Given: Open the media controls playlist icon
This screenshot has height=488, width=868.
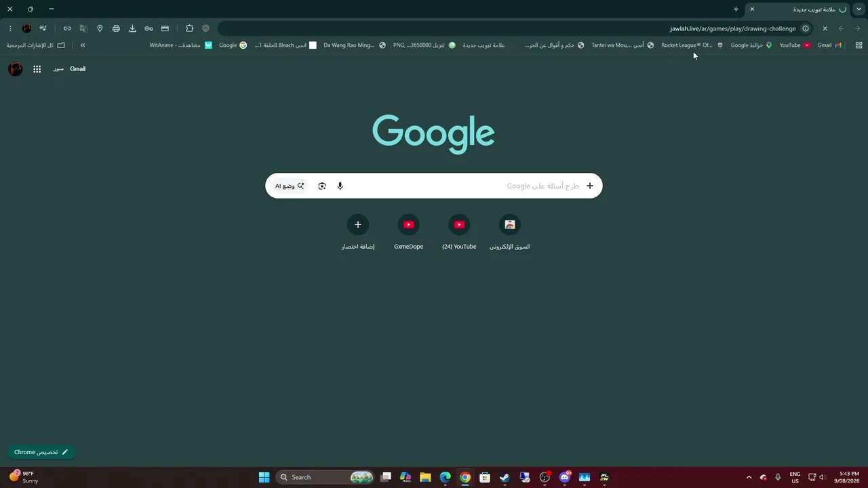Looking at the screenshot, I should coord(43,28).
